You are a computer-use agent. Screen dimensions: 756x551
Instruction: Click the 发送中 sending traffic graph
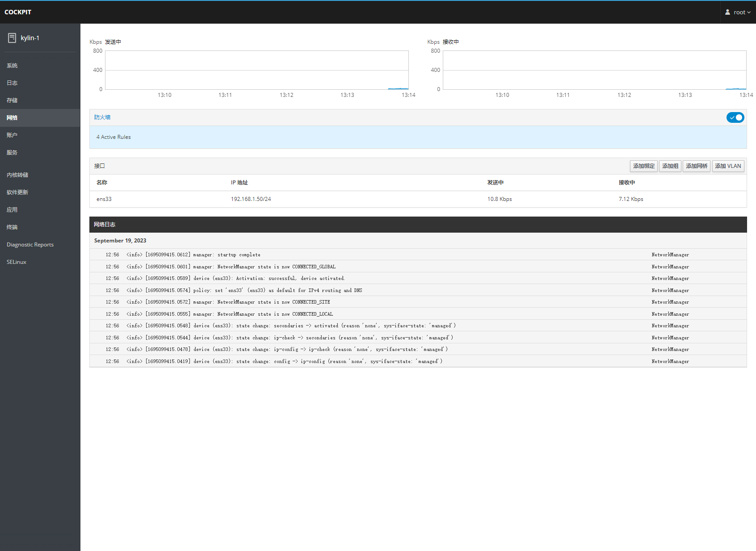pyautogui.click(x=257, y=70)
